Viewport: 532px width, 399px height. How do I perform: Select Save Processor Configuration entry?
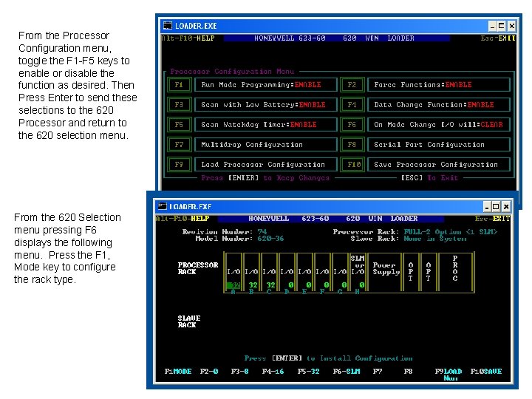click(439, 165)
